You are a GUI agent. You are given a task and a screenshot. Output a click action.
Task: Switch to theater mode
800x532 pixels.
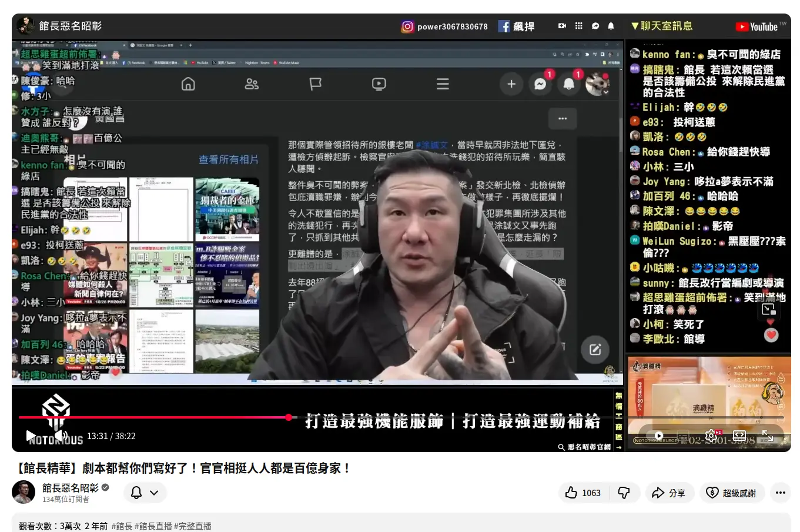click(739, 436)
